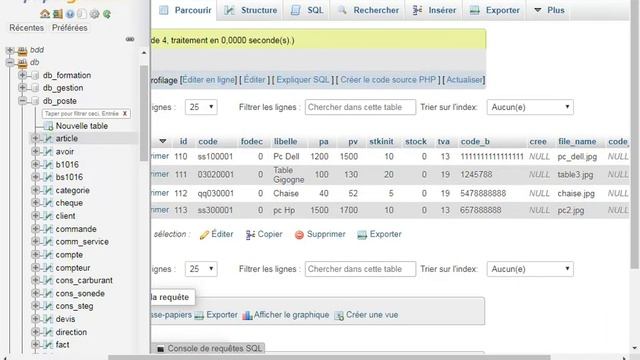Click the table icon beside categorie
The width and height of the screenshot is (640, 360).
[48, 190]
